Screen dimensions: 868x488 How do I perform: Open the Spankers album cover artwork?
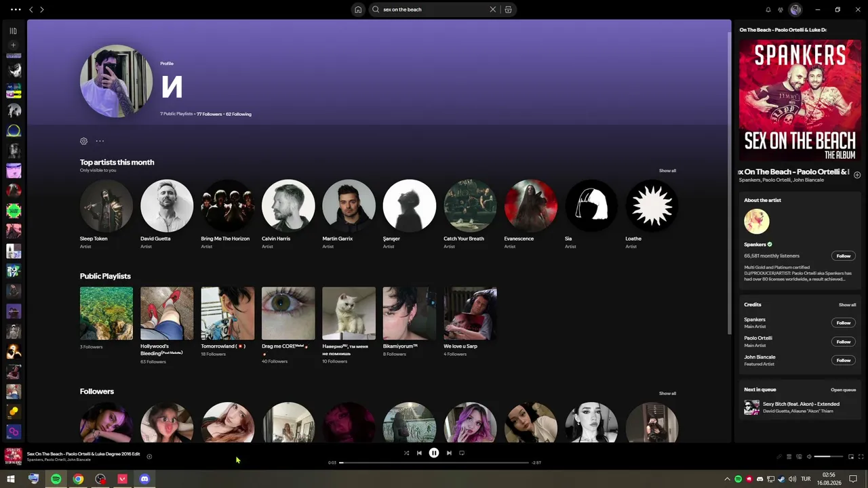pos(800,100)
